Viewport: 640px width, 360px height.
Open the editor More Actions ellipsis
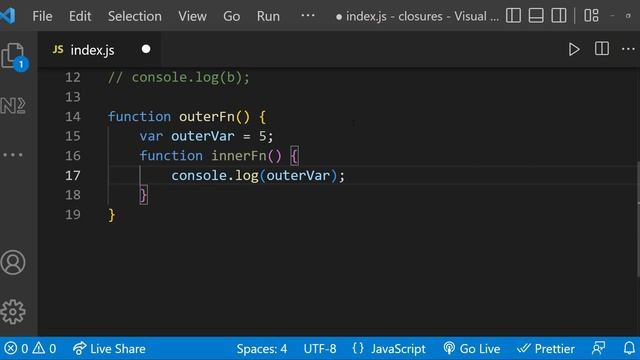pos(628,49)
